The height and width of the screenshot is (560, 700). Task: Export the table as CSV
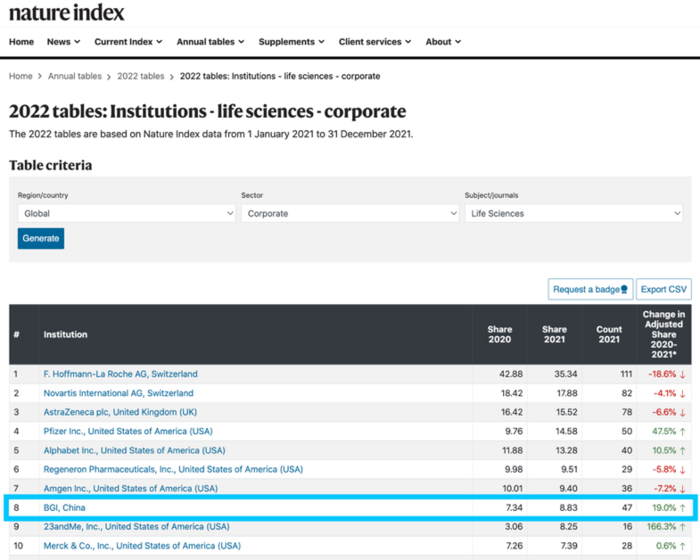coord(663,289)
